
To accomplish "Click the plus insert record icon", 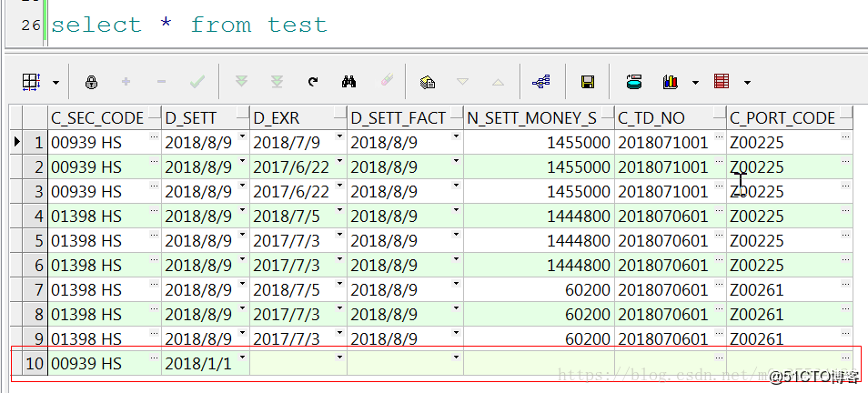I will (x=126, y=82).
